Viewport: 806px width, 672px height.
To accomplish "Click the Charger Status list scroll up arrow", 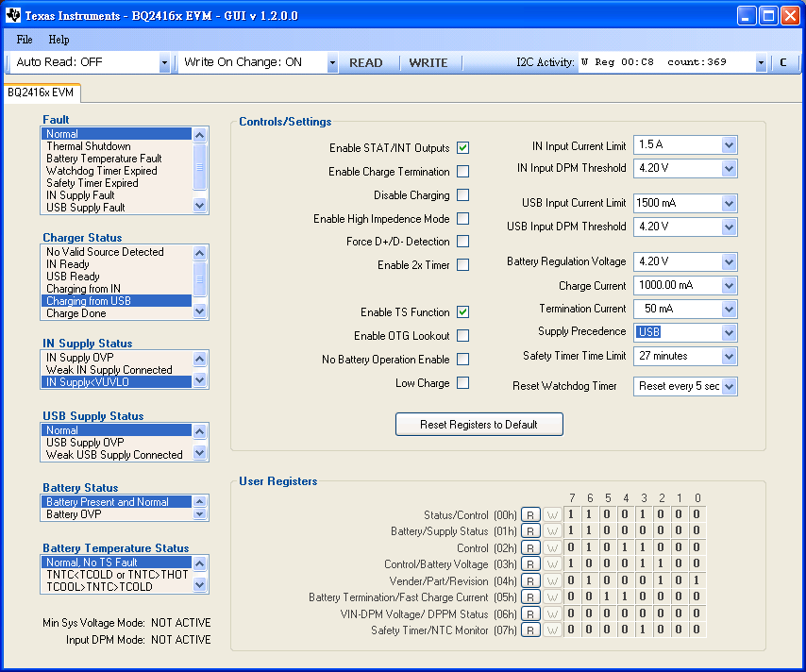I will pyautogui.click(x=199, y=253).
